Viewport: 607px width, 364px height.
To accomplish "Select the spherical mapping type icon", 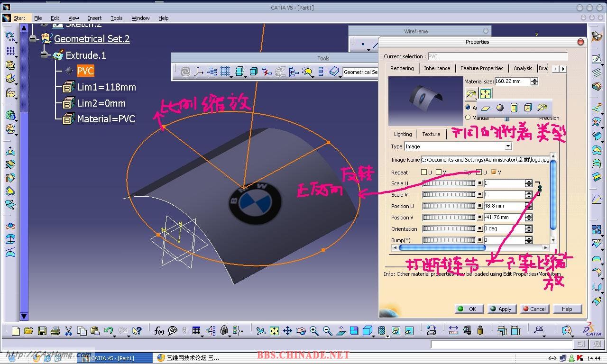I will (500, 108).
